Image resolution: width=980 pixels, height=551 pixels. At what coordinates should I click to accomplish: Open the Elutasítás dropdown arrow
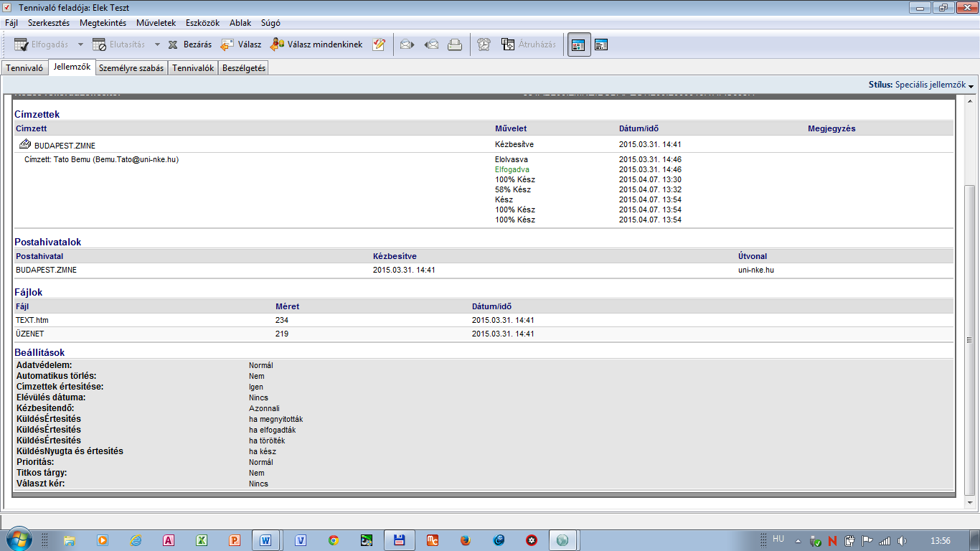158,44
